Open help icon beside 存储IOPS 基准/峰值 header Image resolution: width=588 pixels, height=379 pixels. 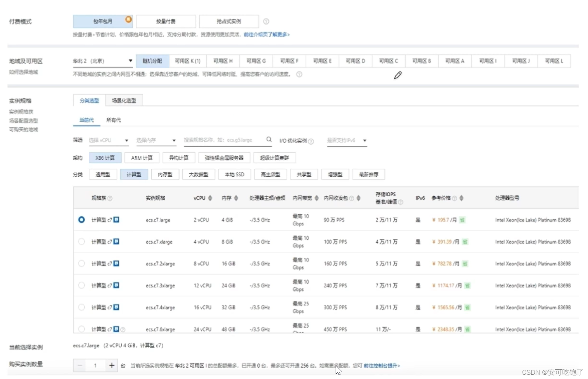tap(401, 202)
